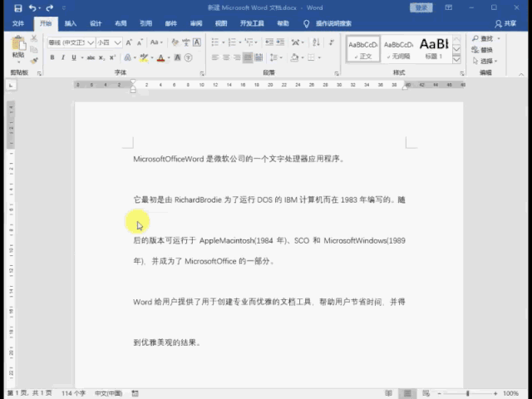Switch to the 布局 (Layout) tab
The width and height of the screenshot is (532, 399).
121,23
